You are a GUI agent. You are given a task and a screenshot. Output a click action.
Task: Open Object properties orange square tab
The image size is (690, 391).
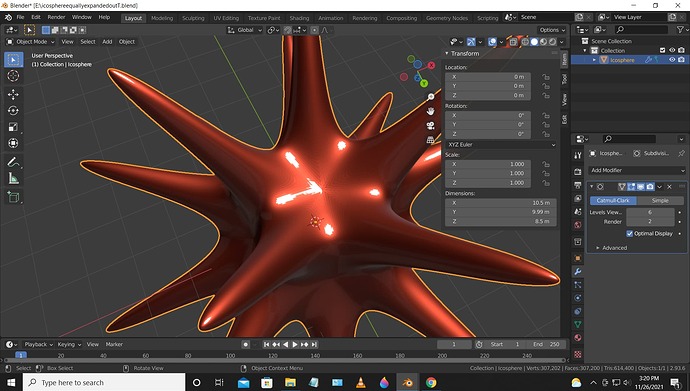[578, 258]
